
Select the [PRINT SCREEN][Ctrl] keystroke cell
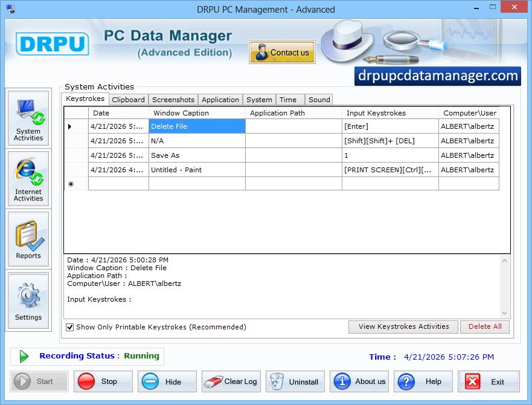click(390, 169)
